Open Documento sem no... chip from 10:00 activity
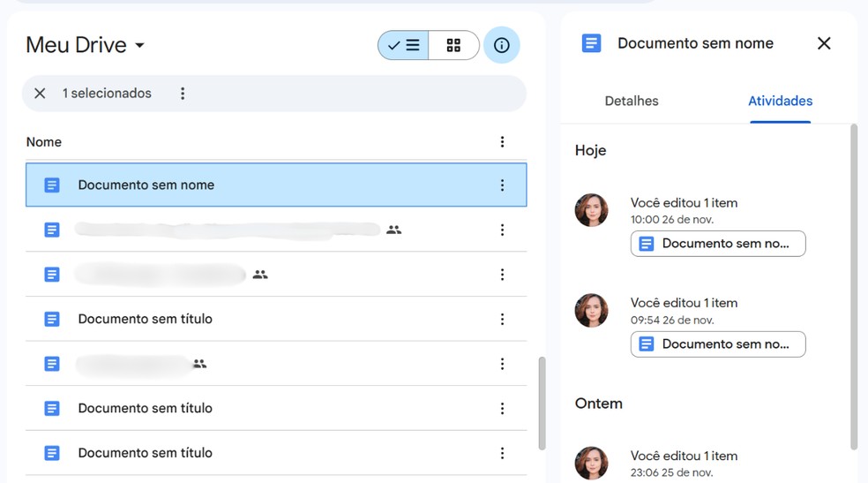The image size is (868, 483). [x=718, y=244]
